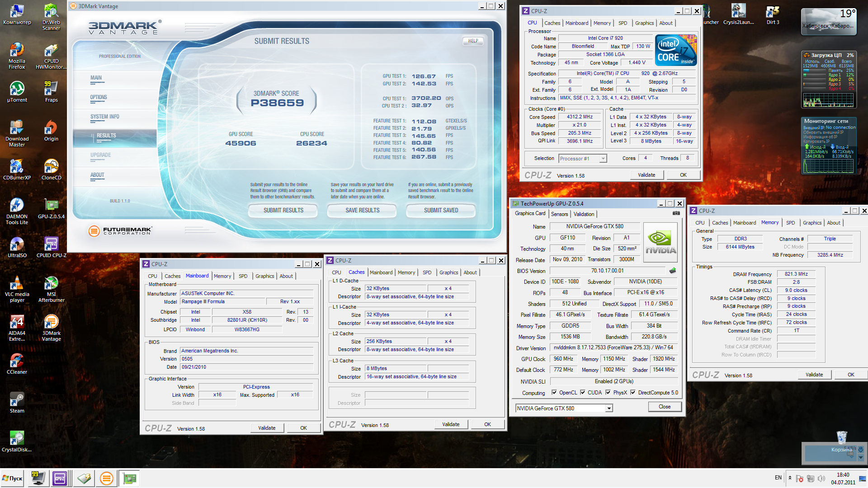
Task: Open the clock showing 18:40 in the tray
Action: point(843,479)
